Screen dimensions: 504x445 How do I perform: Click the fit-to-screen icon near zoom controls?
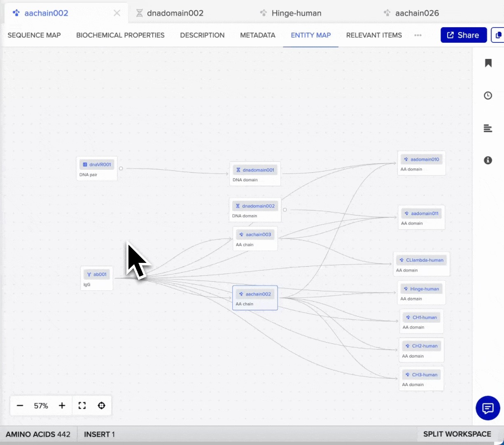[82, 405]
